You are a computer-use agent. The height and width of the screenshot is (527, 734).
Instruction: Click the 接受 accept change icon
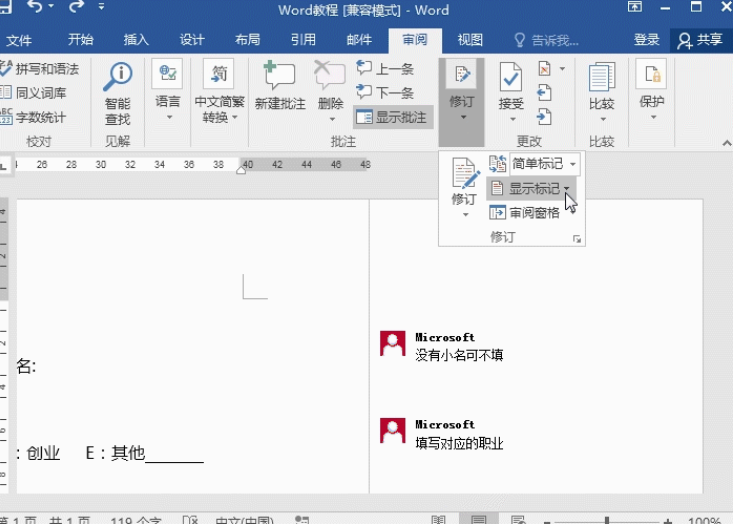[x=511, y=77]
